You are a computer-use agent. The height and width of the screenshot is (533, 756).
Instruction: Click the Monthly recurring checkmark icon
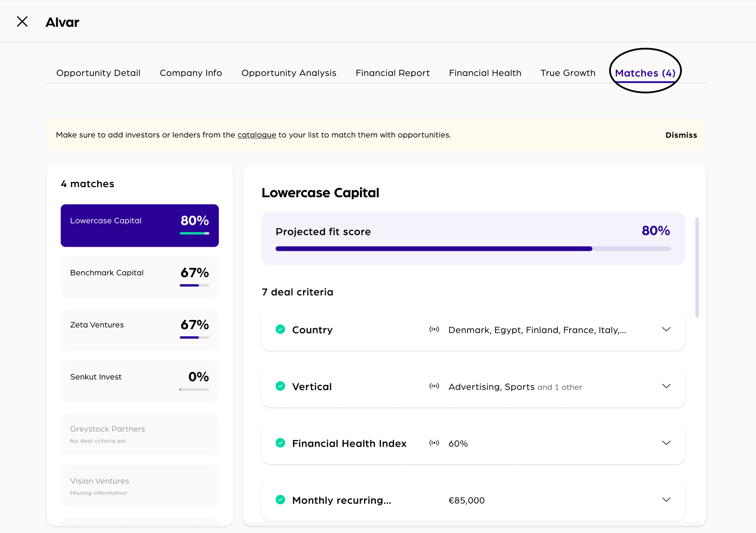click(280, 500)
